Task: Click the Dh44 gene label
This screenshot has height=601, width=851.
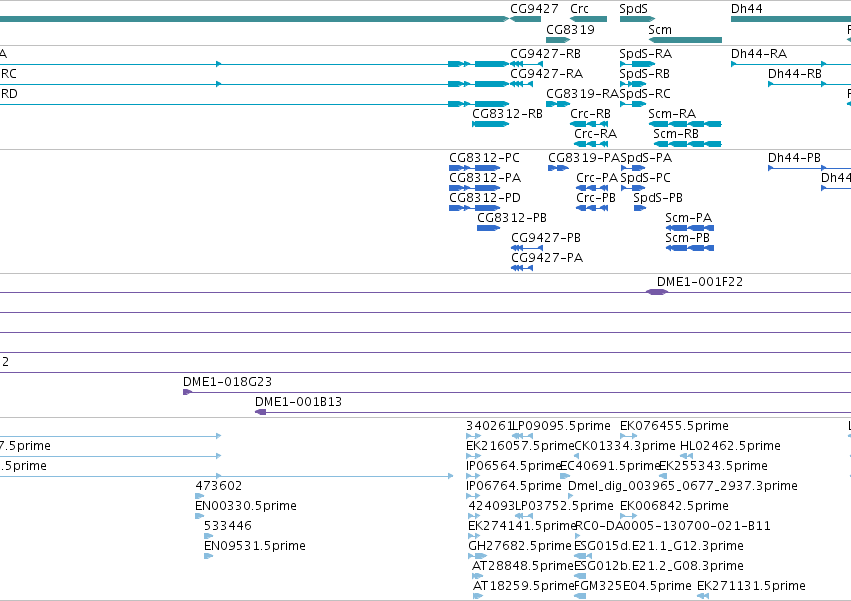Action: point(746,9)
